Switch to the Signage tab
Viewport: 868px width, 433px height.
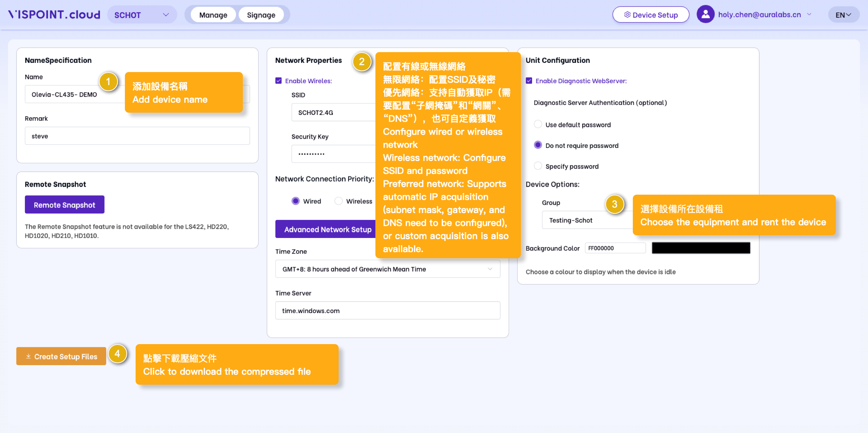click(261, 15)
